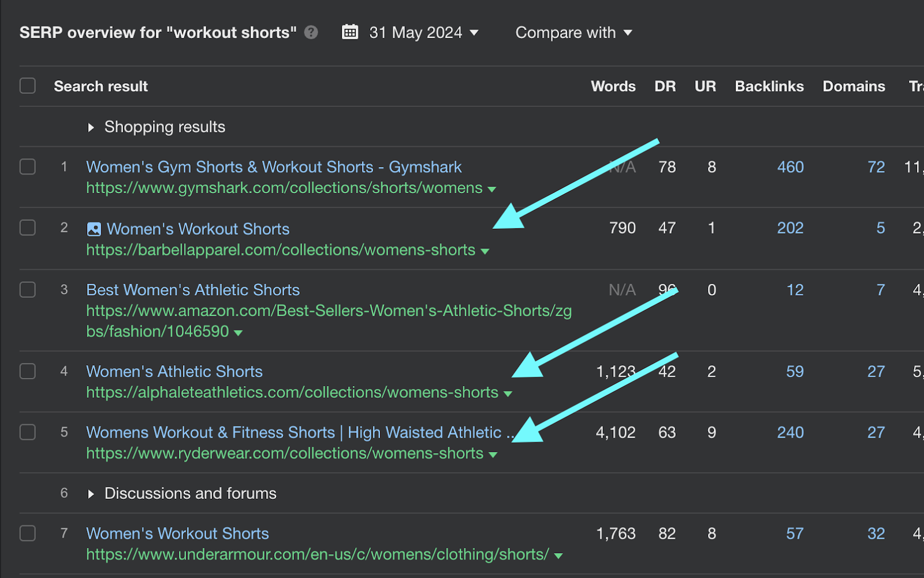Open dropdown arrow after ryderwear.com URL
The width and height of the screenshot is (924, 578).
point(493,455)
